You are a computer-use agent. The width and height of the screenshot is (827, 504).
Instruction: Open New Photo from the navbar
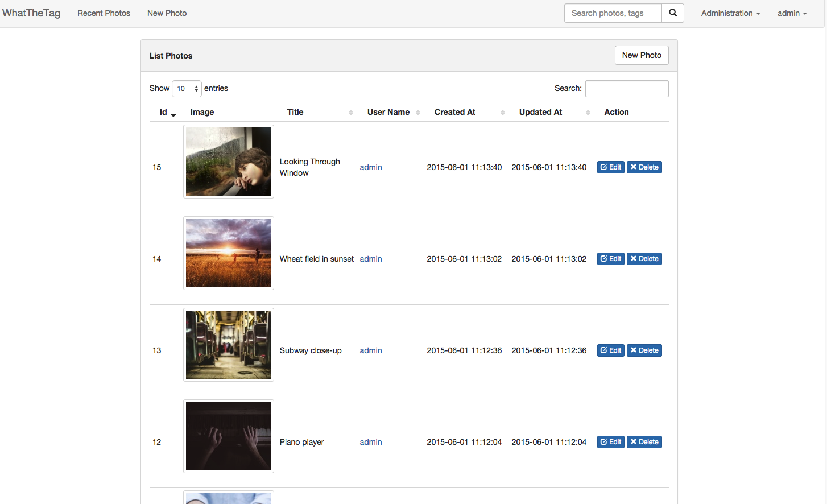click(x=167, y=13)
